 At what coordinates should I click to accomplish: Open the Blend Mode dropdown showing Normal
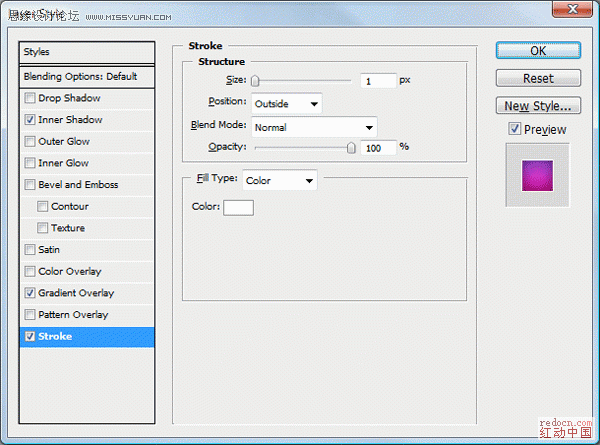314,127
